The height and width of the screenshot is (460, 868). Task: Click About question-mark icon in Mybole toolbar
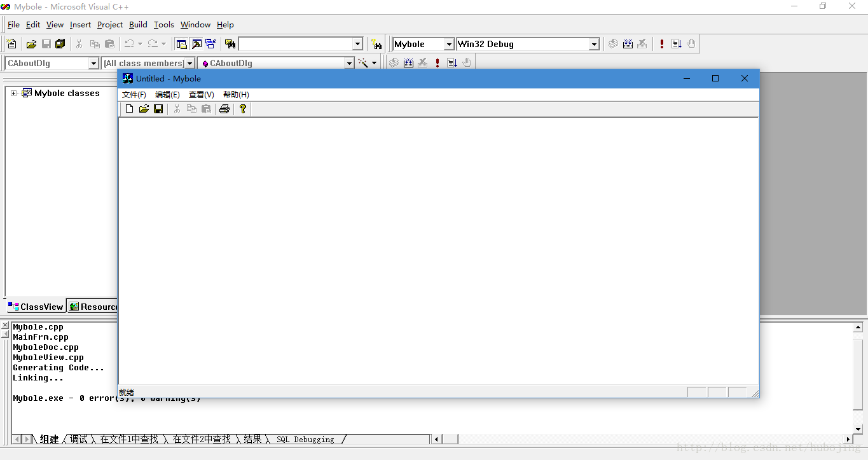point(243,109)
